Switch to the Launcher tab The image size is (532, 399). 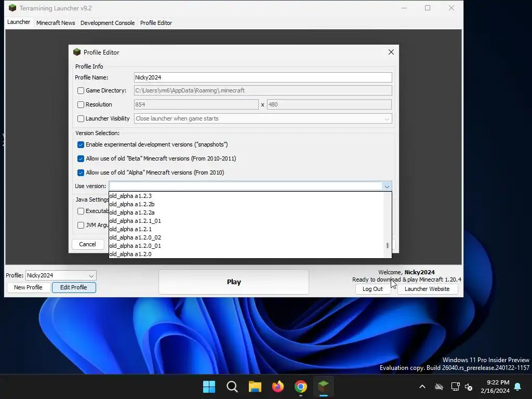[19, 22]
